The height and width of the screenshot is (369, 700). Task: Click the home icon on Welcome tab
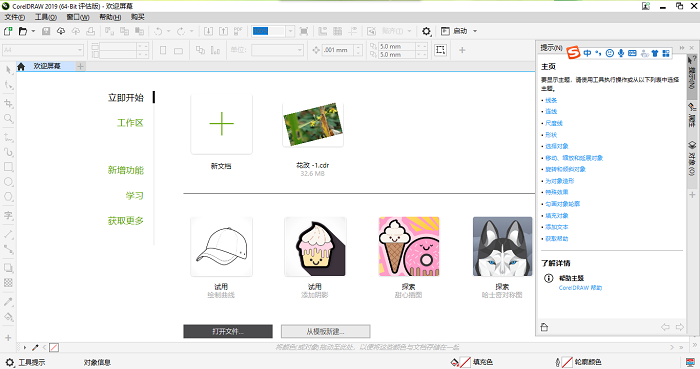pyautogui.click(x=21, y=66)
